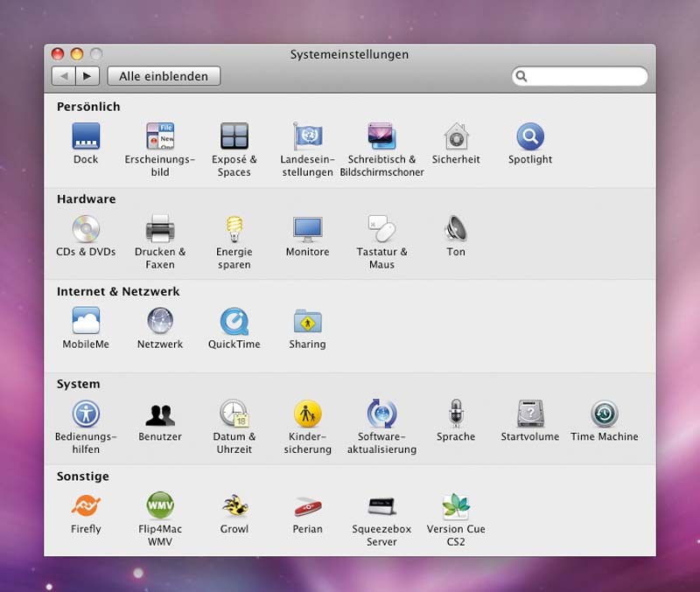Click Alle einblenden button
This screenshot has width=700, height=592.
coord(164,76)
